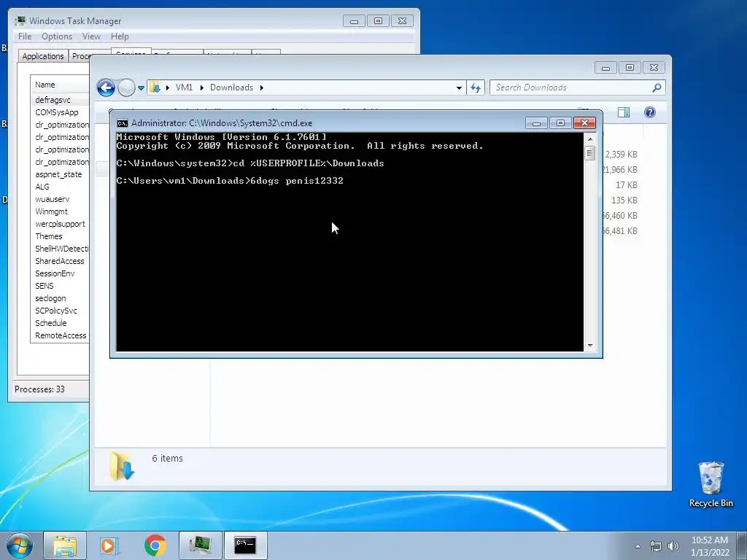747x560 pixels.
Task: Select VM1 breadcrumb in address bar
Action: pos(184,87)
